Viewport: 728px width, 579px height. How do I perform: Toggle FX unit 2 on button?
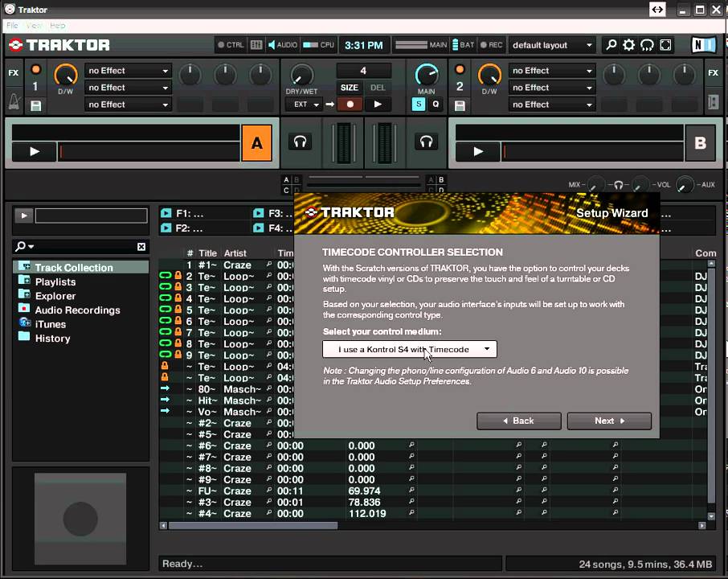460,70
